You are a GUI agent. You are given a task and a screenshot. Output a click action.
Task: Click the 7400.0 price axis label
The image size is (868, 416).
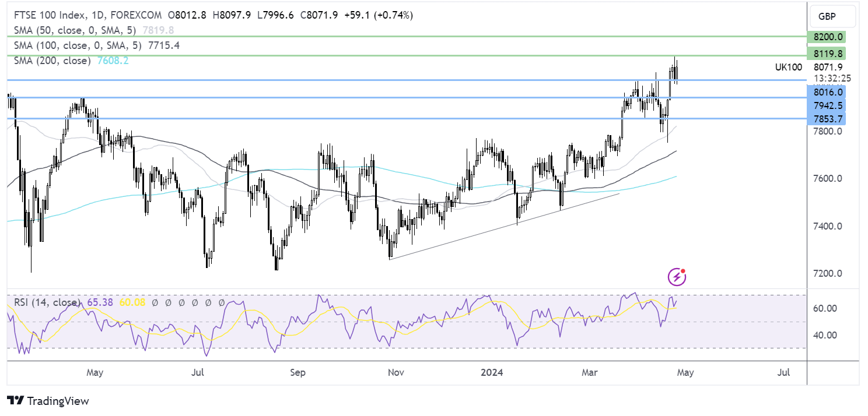pos(828,226)
